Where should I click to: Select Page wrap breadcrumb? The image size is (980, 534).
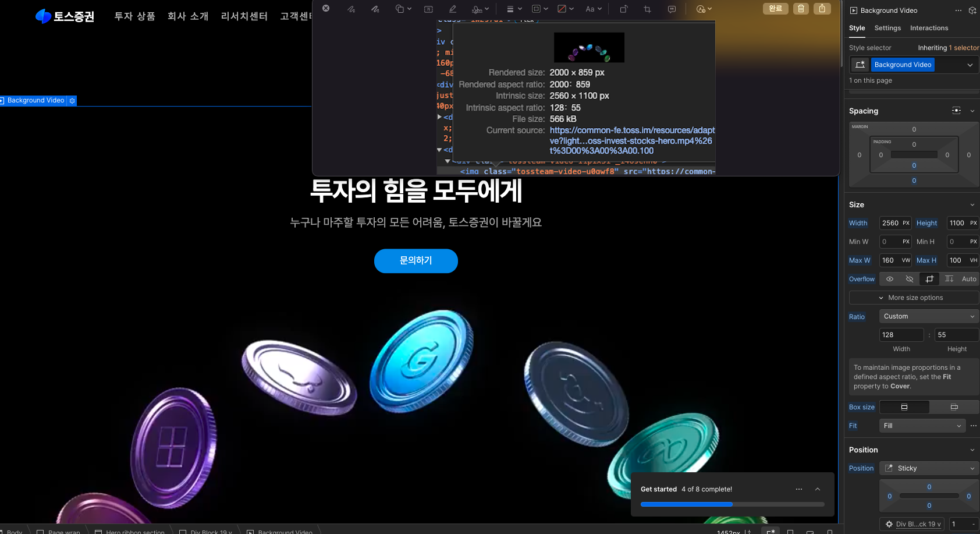59,531
